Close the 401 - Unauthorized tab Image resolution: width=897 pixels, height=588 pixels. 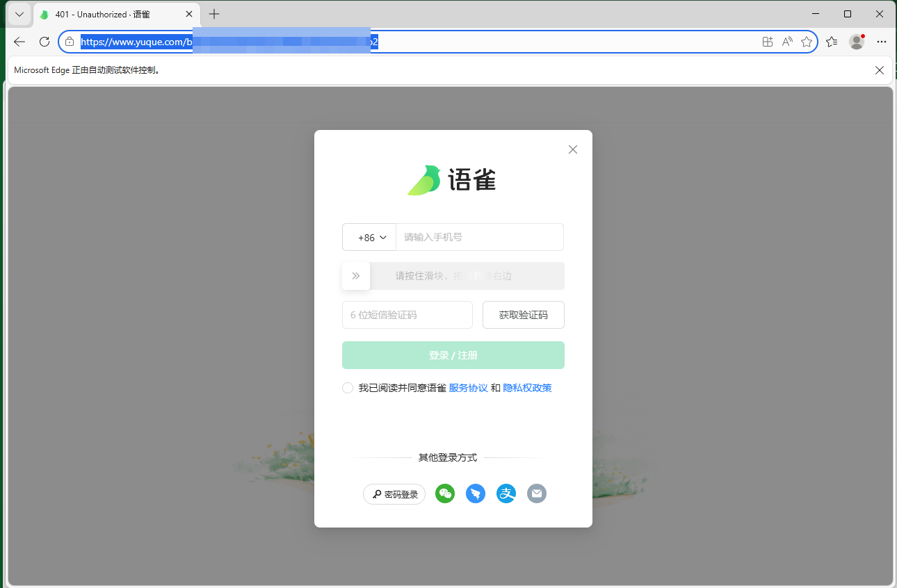[189, 14]
